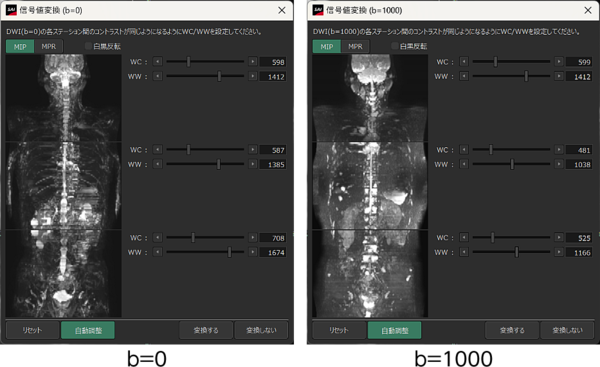Switch to MPR tab in b=0 window
This screenshot has height=367, width=600.
(49, 46)
